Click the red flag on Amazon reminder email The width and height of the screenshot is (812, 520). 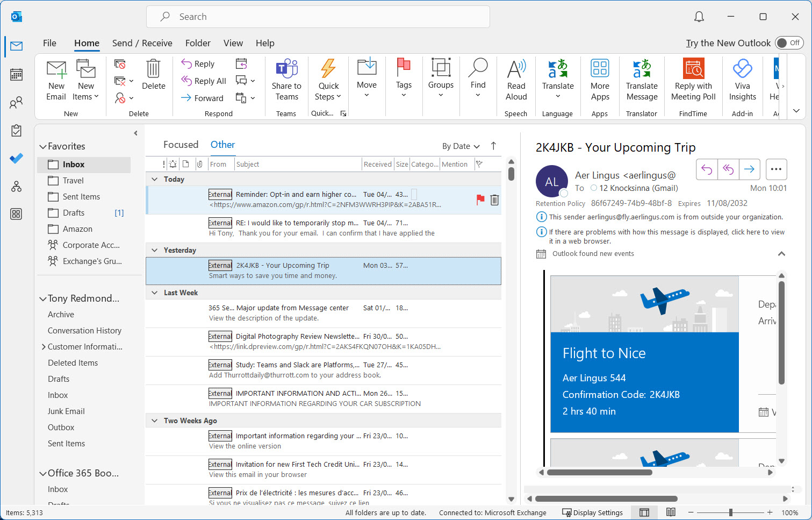480,200
